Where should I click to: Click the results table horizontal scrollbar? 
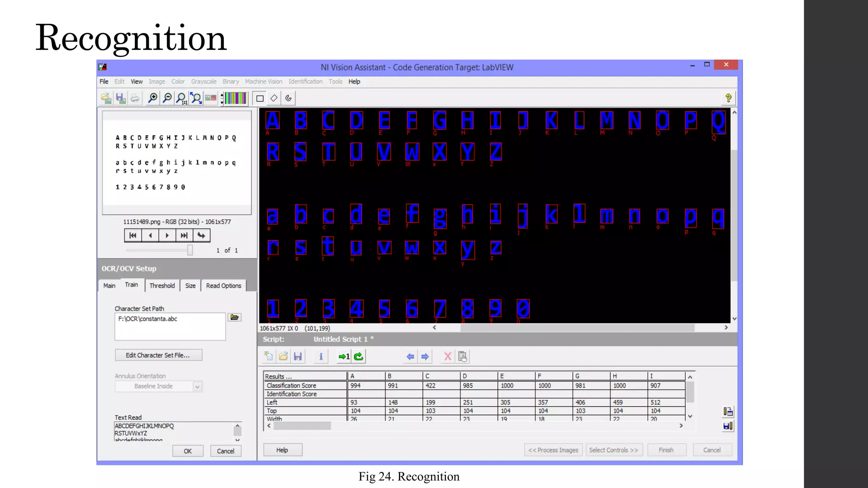click(302, 426)
